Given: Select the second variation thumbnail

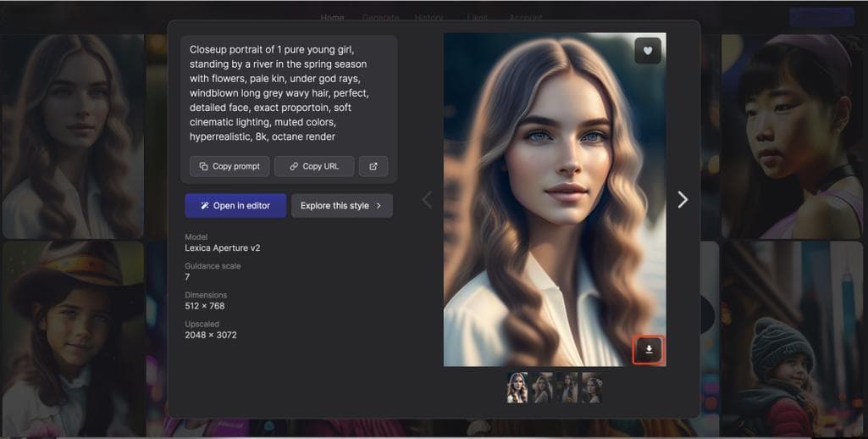Looking at the screenshot, I should (542, 387).
